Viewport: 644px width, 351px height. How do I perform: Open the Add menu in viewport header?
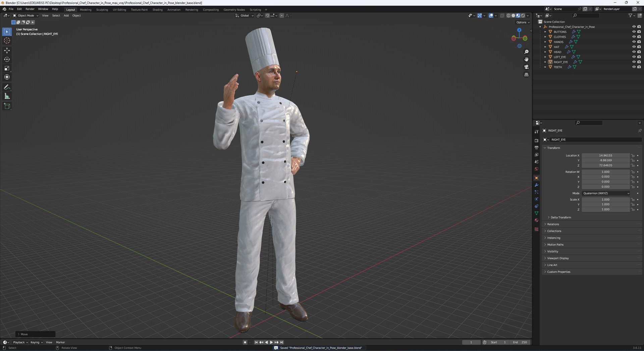point(66,15)
